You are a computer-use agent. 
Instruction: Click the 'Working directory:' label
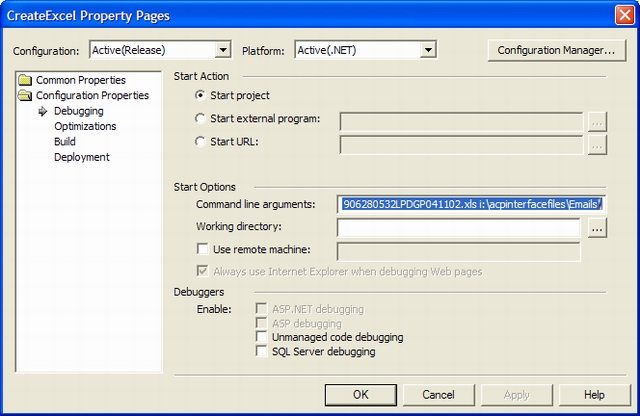pyautogui.click(x=239, y=226)
